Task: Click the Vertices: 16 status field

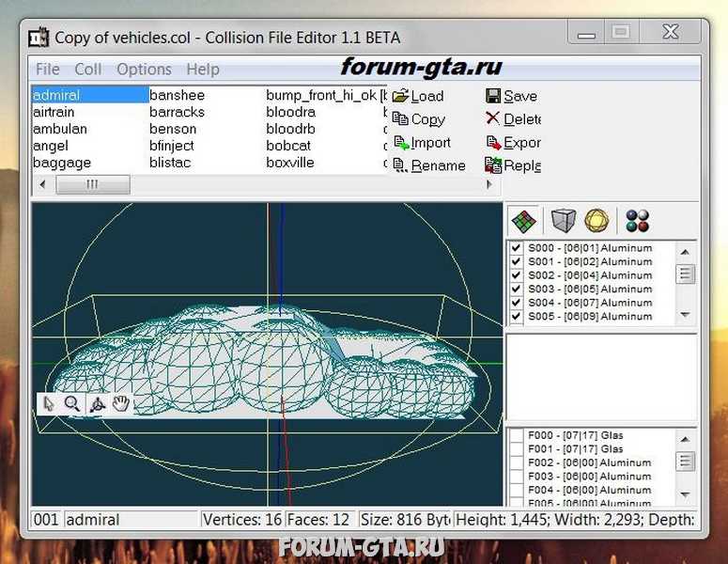Action: pyautogui.click(x=242, y=520)
